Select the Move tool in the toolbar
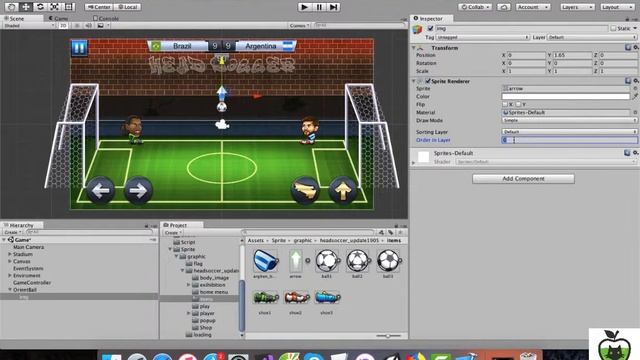Image resolution: width=640 pixels, height=360 pixels. [26, 7]
